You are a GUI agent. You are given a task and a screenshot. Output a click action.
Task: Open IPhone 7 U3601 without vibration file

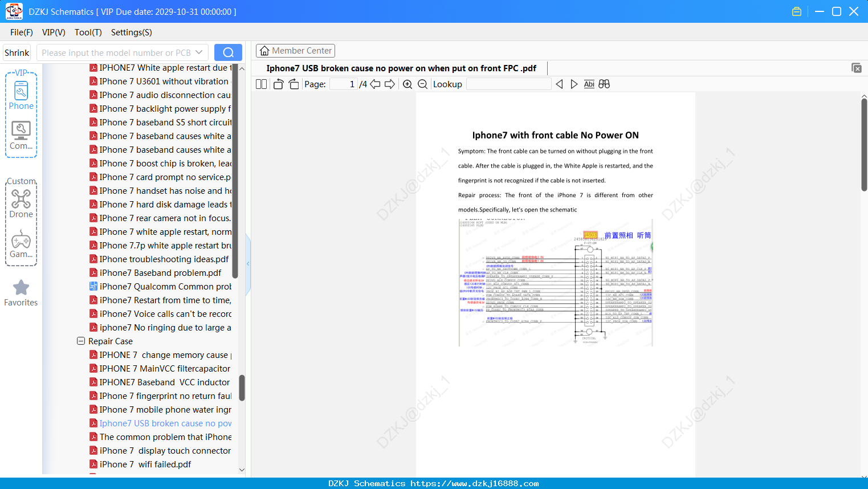(x=164, y=81)
